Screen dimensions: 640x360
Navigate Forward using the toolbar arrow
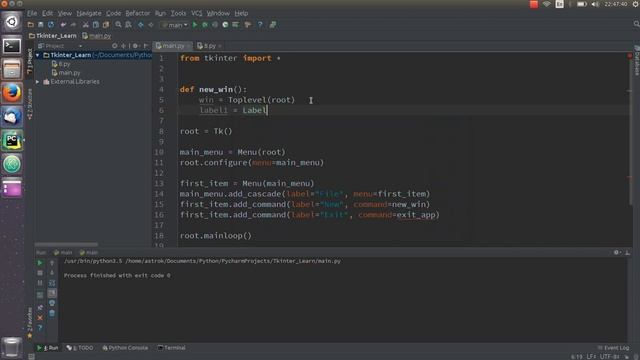pos(151,25)
